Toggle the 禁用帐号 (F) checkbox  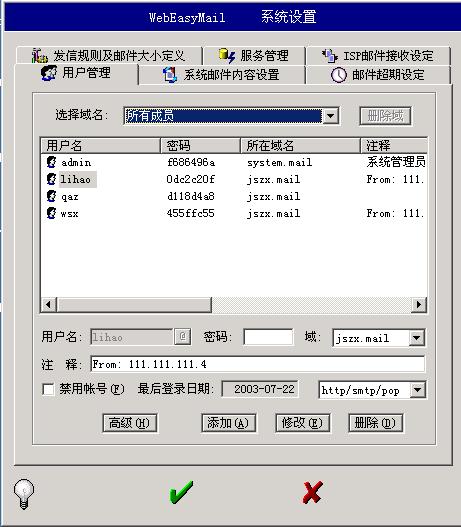click(48, 390)
